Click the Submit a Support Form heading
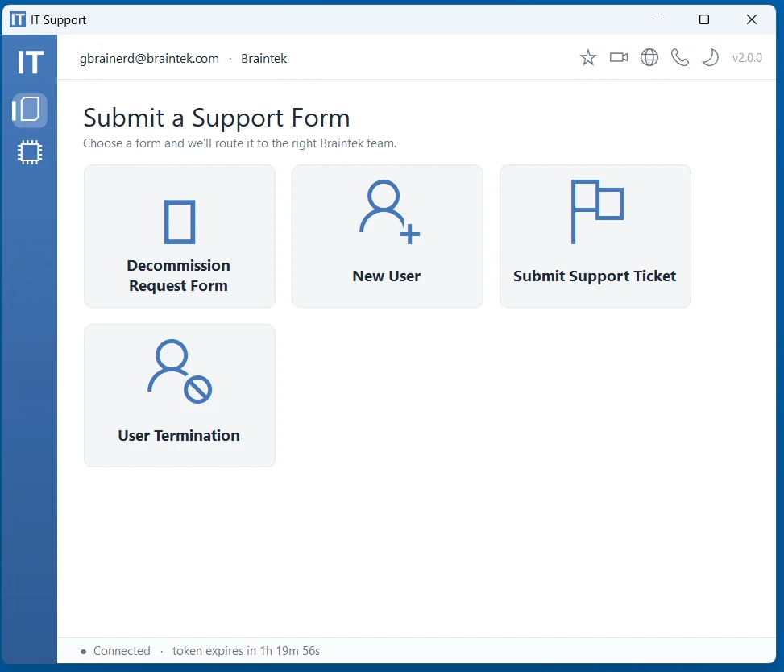This screenshot has width=784, height=672. [217, 118]
